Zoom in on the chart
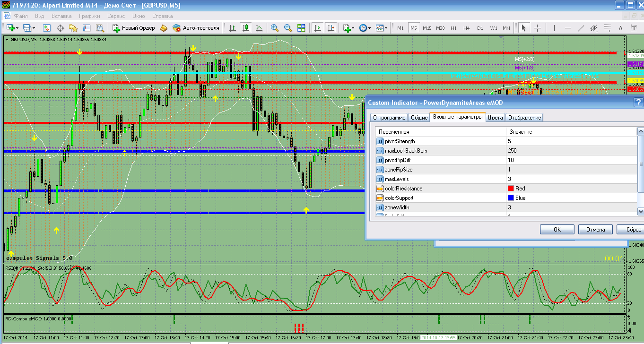Image resolution: width=644 pixels, height=344 pixels. [274, 28]
